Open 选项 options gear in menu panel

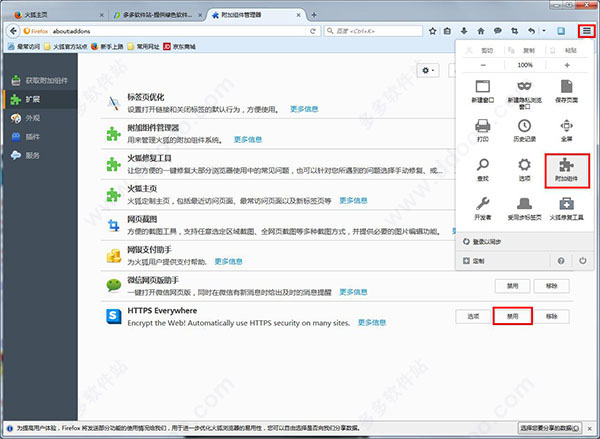[524, 170]
